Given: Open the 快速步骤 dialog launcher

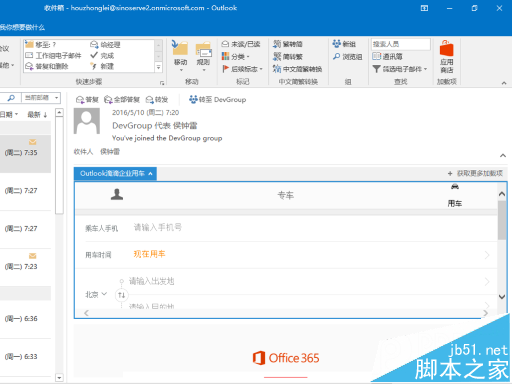Looking at the screenshot, I should coord(162,83).
